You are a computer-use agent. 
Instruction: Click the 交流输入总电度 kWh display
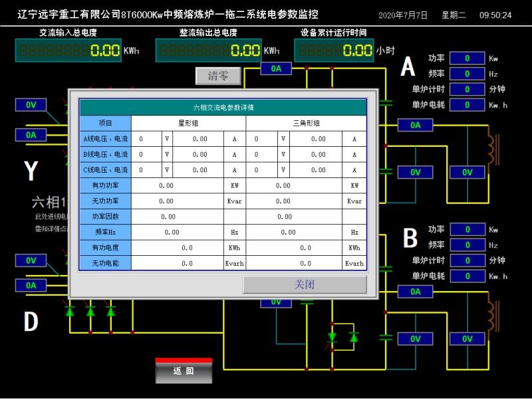pyautogui.click(x=68, y=50)
